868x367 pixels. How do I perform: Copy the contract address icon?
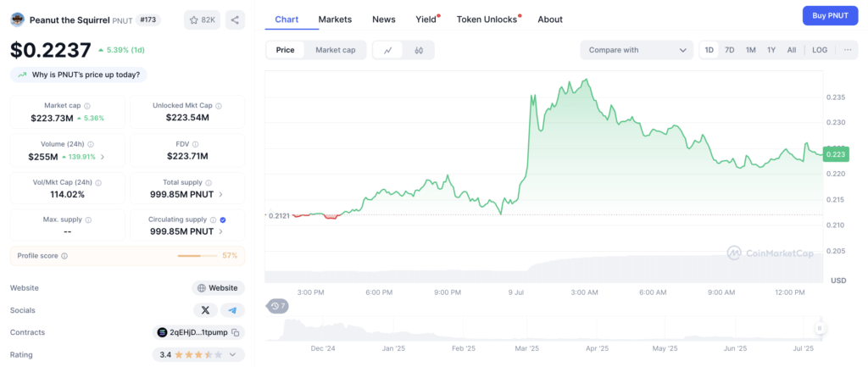236,332
